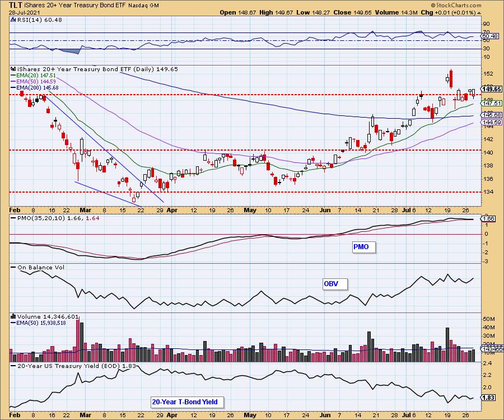Click the Chg +0.01 (+0.01%) value
This screenshot has width=504, height=420.
pyautogui.click(x=448, y=12)
